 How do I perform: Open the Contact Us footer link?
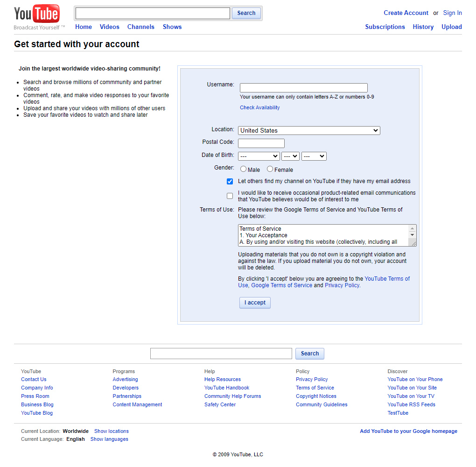click(34, 380)
